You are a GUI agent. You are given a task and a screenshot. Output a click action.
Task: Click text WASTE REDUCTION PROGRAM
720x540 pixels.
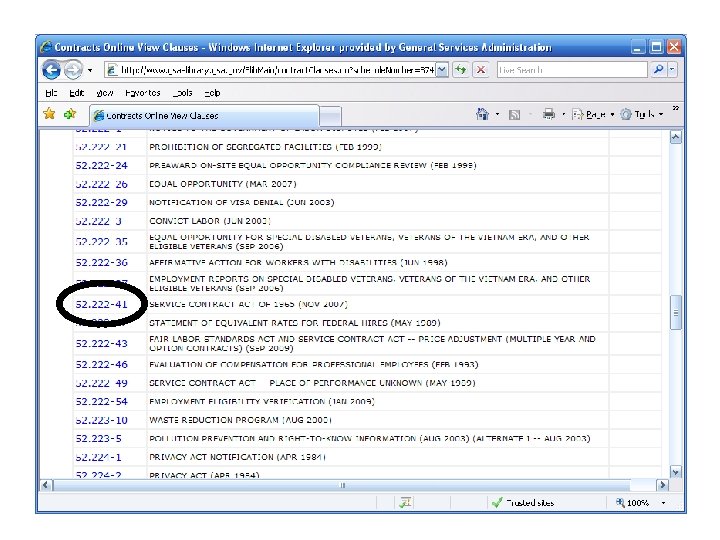[214, 420]
